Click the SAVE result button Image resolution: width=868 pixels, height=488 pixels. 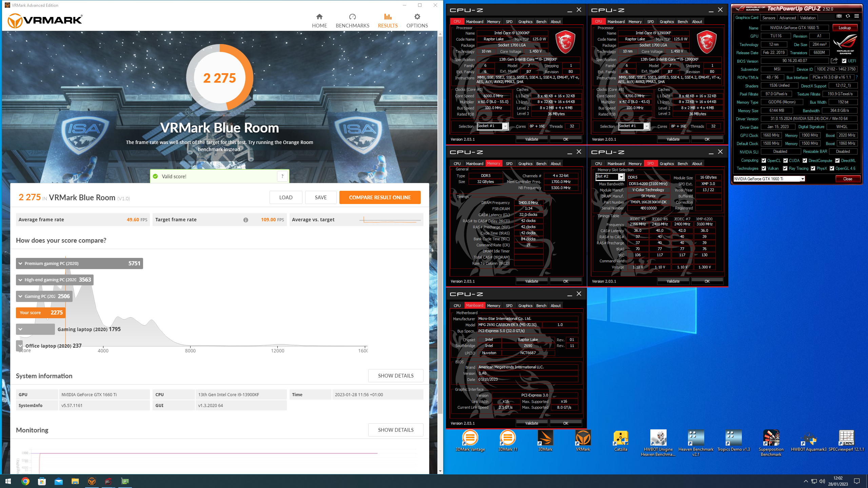320,198
